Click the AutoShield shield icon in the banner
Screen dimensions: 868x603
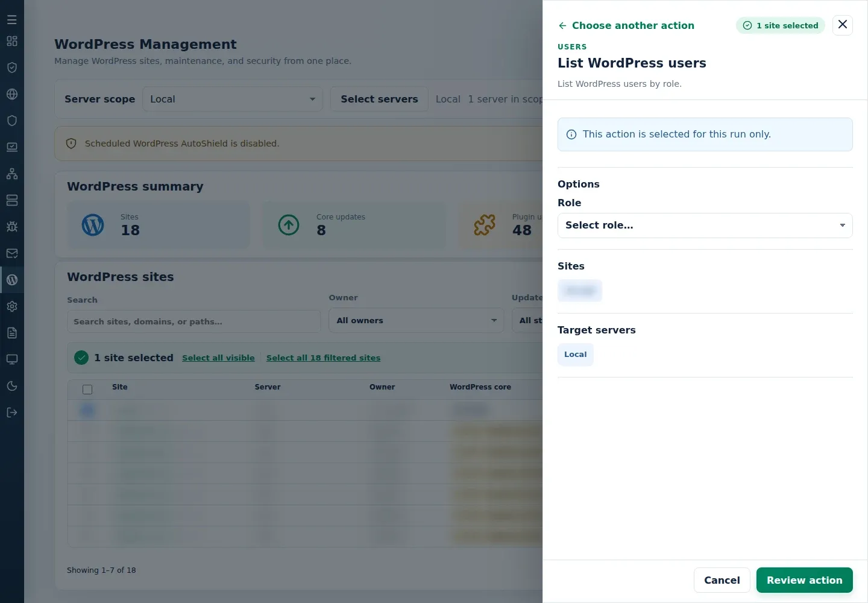coord(71,144)
